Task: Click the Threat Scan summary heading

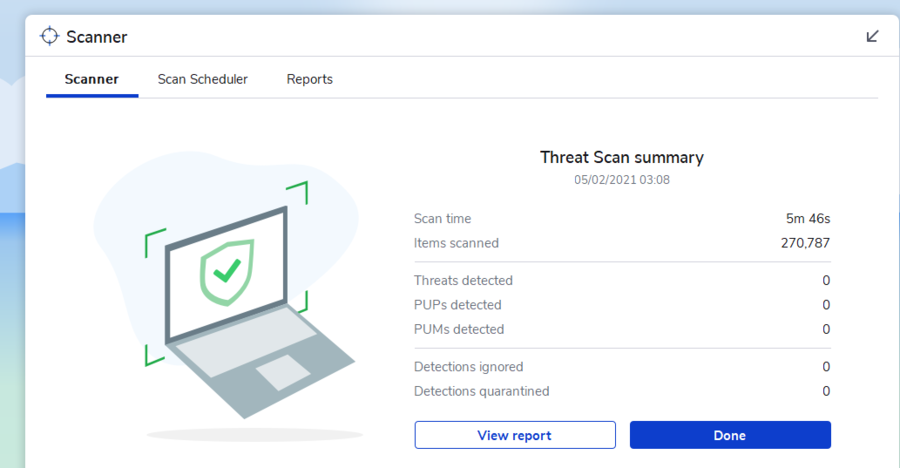Action: [622, 157]
